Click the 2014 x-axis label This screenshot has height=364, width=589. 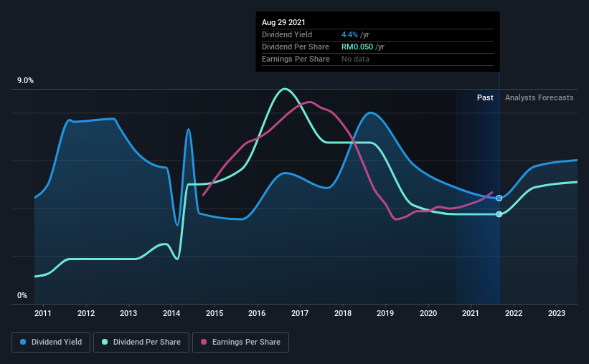coord(171,313)
